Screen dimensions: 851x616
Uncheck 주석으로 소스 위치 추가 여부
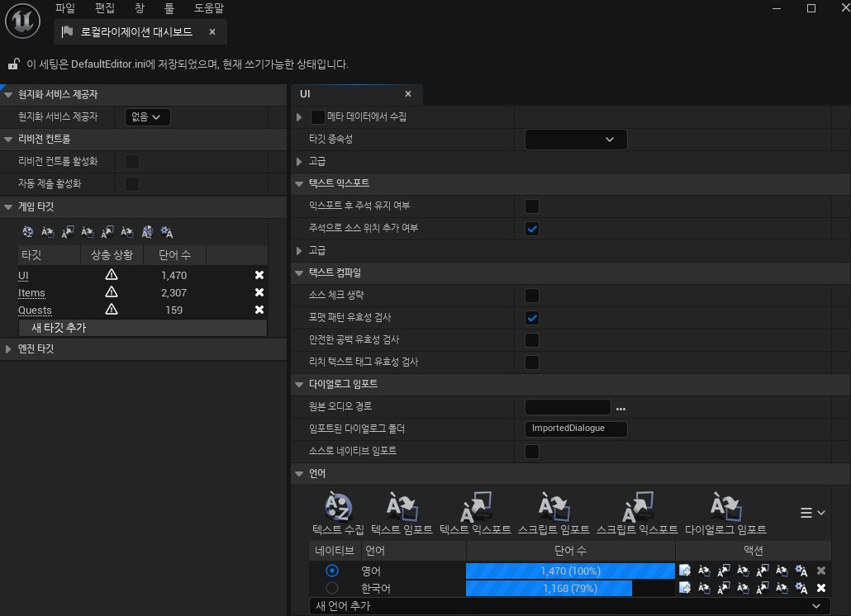532,228
